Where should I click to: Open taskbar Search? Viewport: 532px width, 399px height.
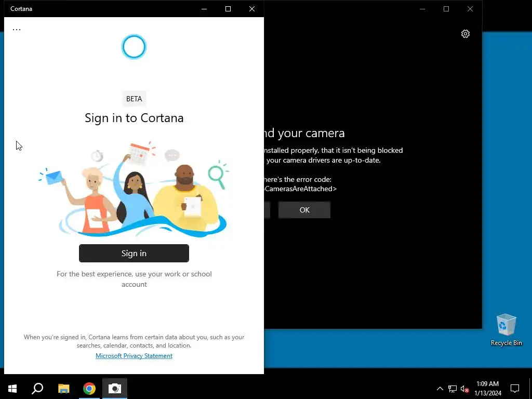tap(37, 388)
